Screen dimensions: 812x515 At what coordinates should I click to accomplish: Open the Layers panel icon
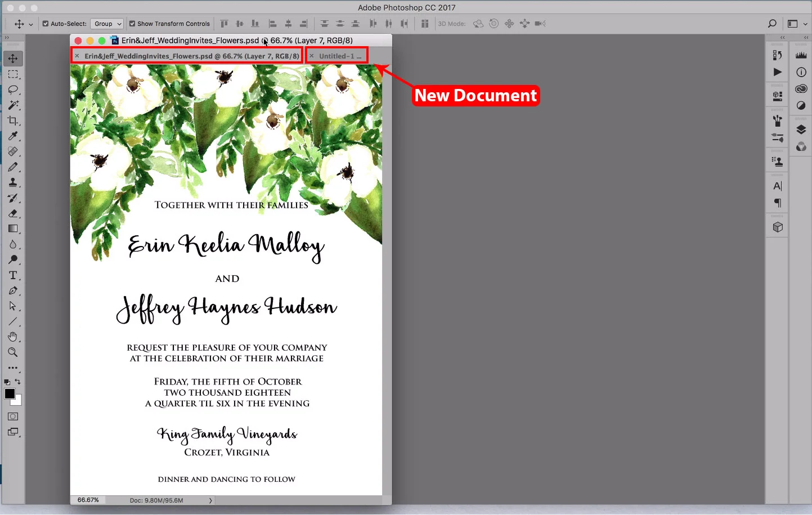coord(801,130)
